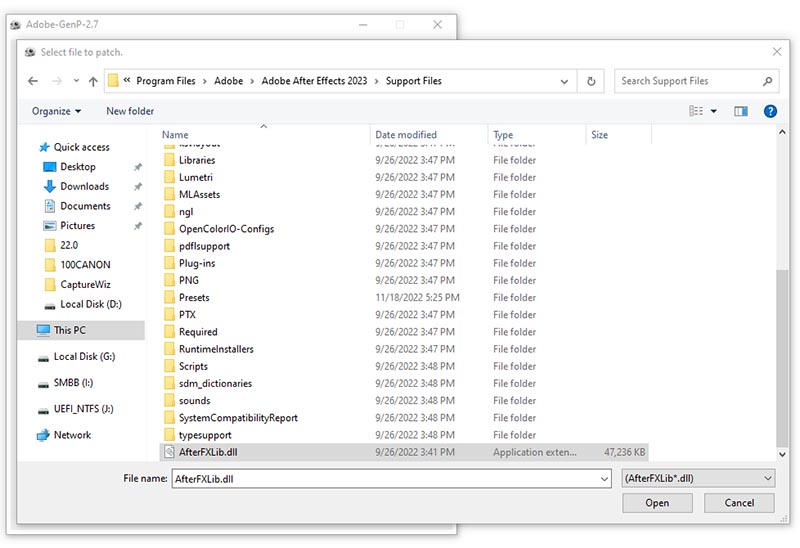Select the Presets folder icon
This screenshot has width=800, height=548.
[170, 297]
